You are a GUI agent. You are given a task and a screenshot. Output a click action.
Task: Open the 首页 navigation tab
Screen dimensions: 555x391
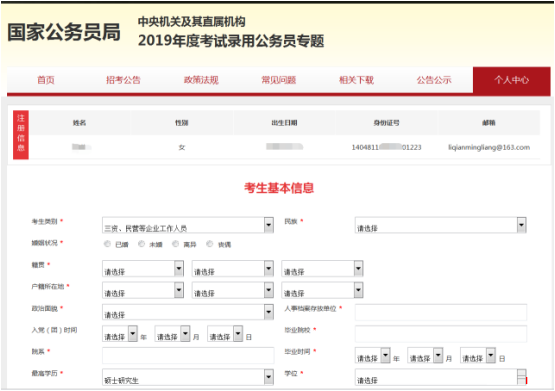click(x=46, y=80)
